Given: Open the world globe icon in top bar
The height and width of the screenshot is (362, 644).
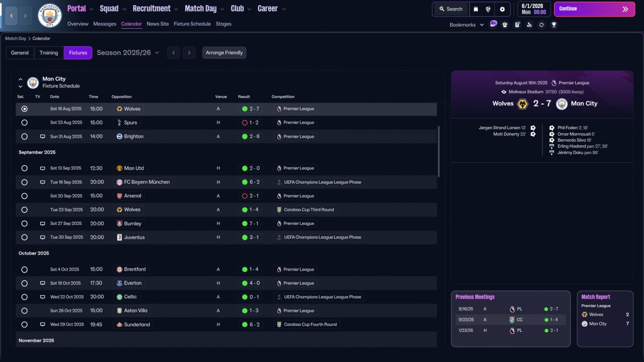Looking at the screenshot, I should pos(488,9).
